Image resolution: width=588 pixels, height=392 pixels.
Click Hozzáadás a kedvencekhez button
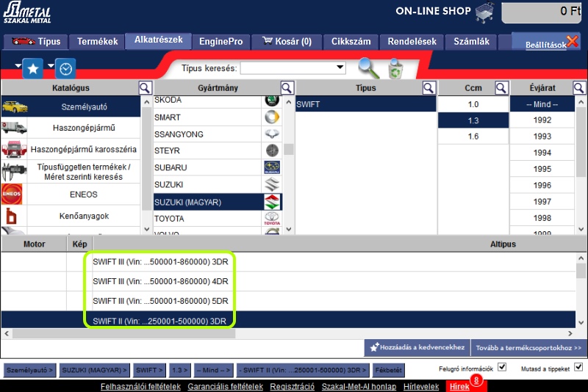(x=417, y=347)
